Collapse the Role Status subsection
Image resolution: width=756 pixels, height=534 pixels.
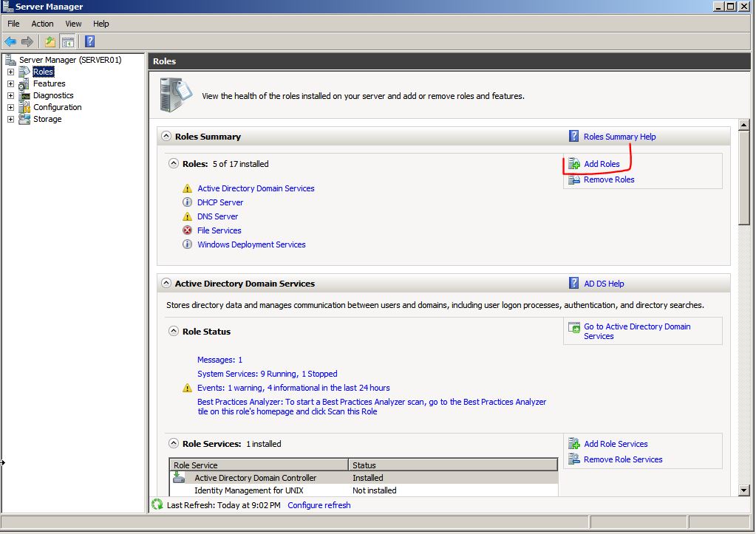[x=173, y=331]
